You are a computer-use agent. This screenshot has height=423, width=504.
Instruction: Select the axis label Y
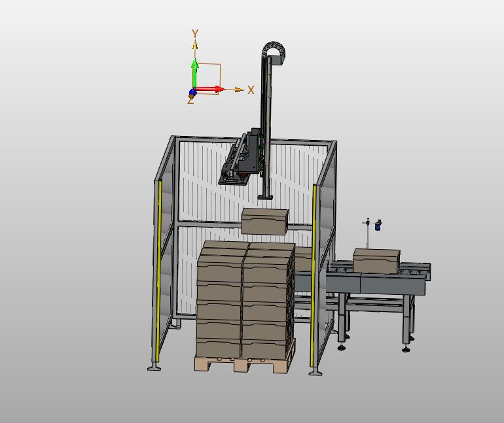point(195,34)
